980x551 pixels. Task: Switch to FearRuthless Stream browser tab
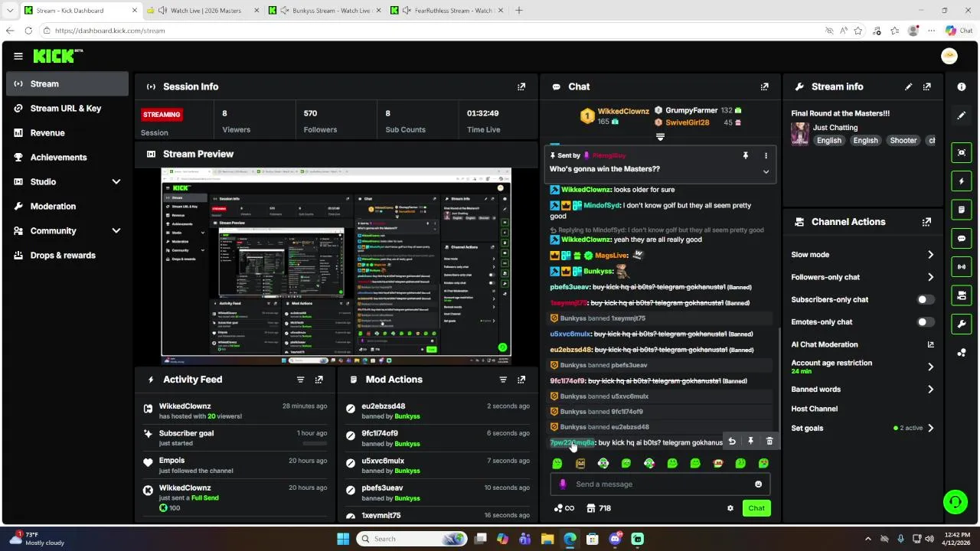[x=446, y=11]
